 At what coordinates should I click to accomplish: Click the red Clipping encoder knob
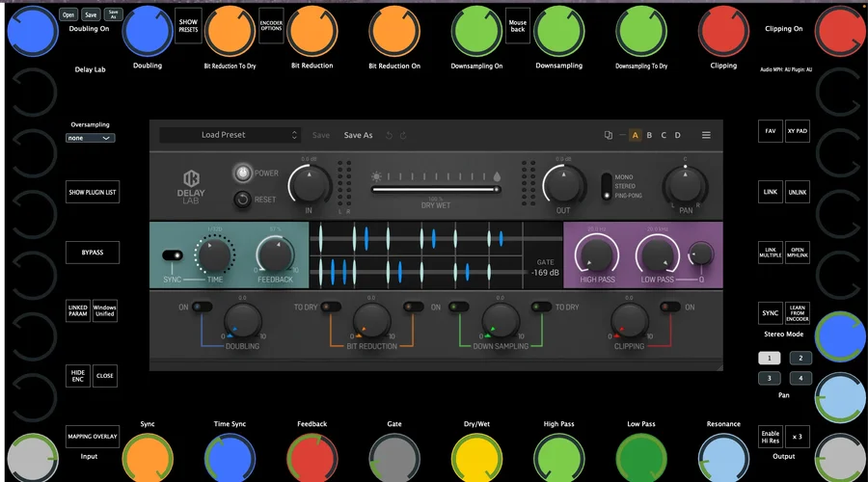[x=723, y=31]
